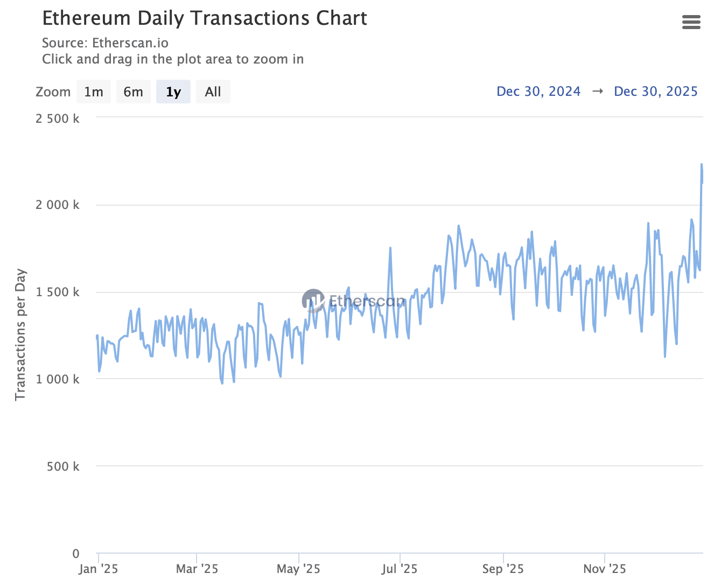Edit the start date Dec 30, 2024
Viewport: 728px width, 587px height.
click(x=538, y=92)
